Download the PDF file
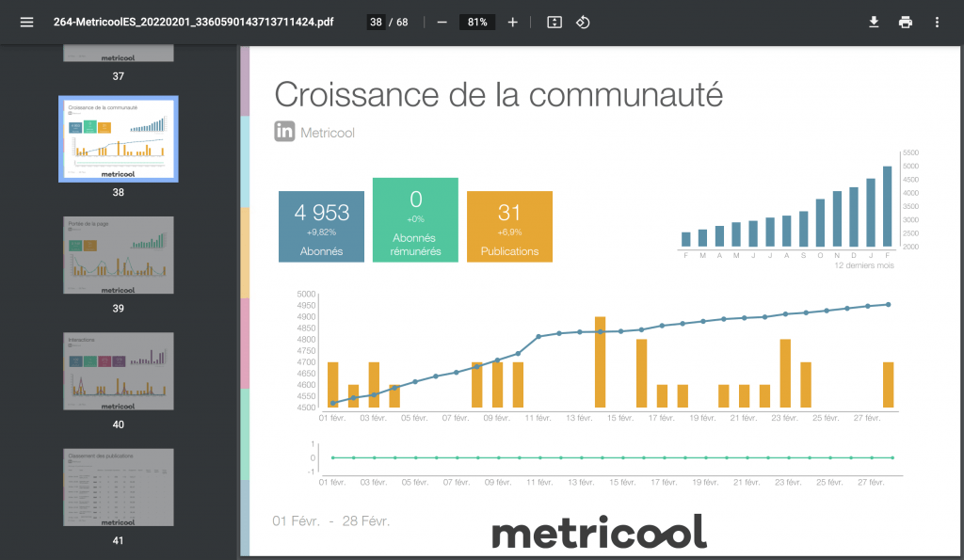 click(x=874, y=22)
